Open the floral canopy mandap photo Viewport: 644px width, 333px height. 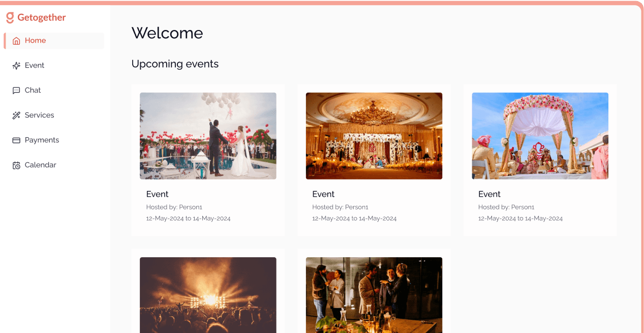tap(540, 136)
